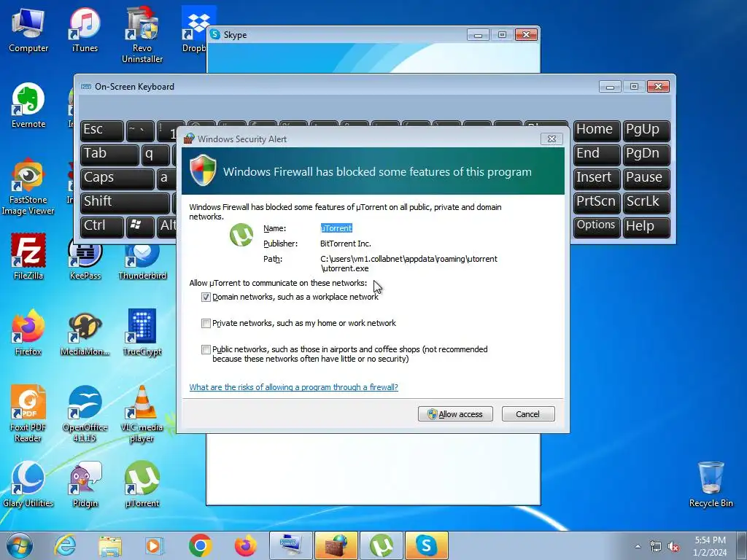747x560 pixels.
Task: Enable Private networks checkbox
Action: tap(206, 323)
